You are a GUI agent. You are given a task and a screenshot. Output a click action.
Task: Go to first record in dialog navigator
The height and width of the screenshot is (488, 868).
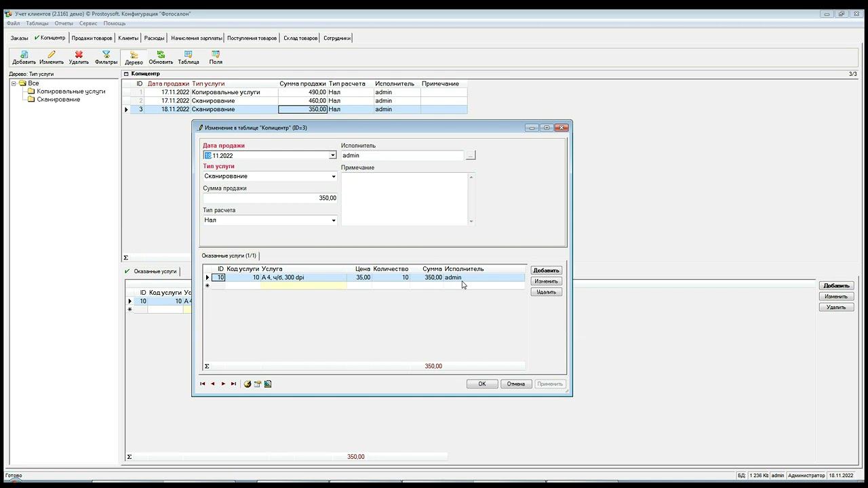[x=202, y=384]
